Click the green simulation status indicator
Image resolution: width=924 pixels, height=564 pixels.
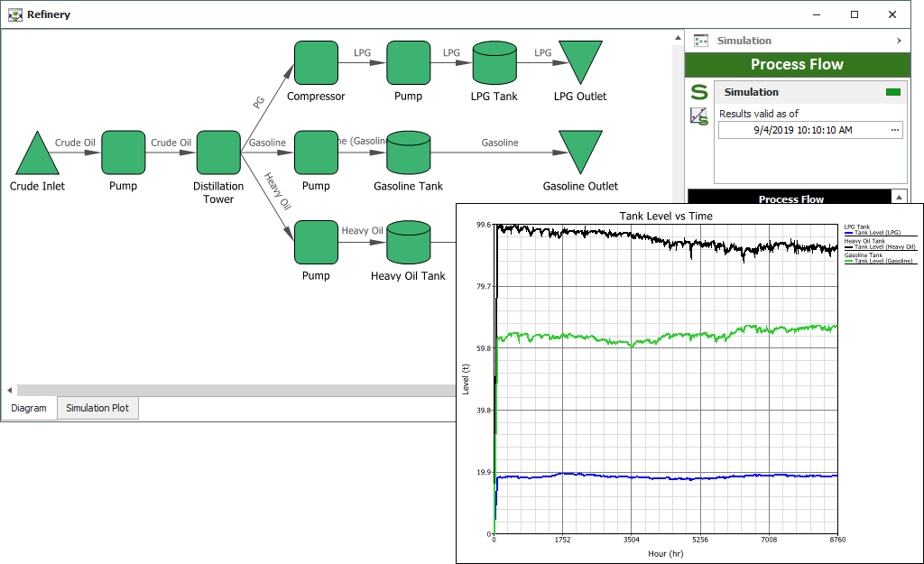coord(893,92)
